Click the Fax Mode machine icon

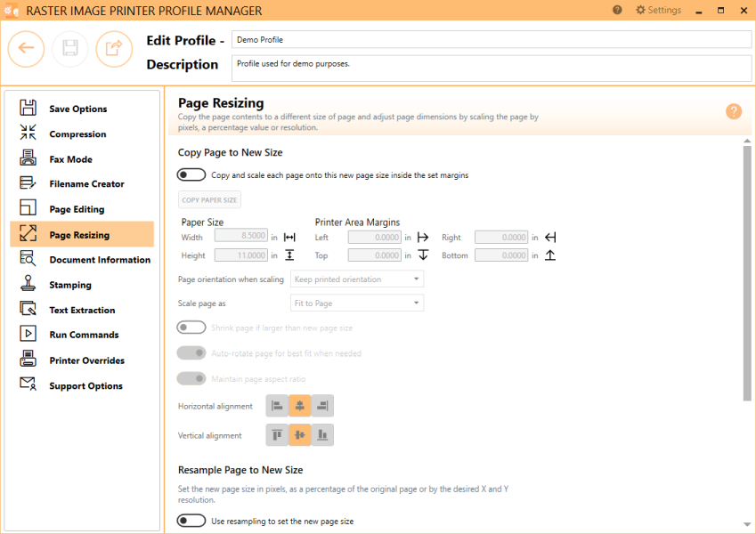28,158
